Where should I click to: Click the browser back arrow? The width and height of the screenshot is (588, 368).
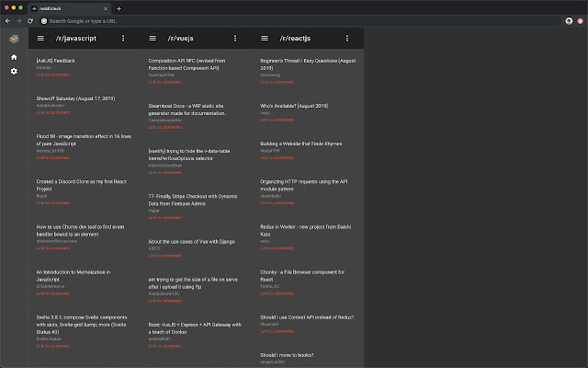pos(7,21)
